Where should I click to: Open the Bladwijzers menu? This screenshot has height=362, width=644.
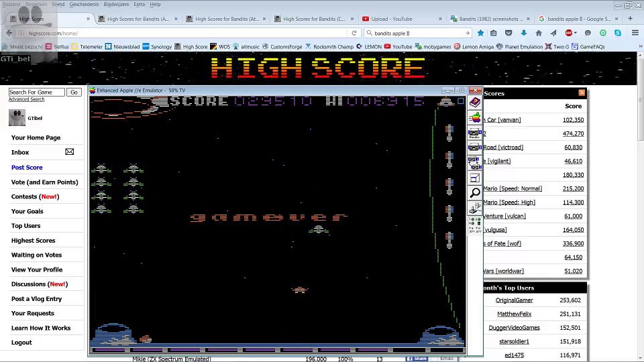click(115, 4)
